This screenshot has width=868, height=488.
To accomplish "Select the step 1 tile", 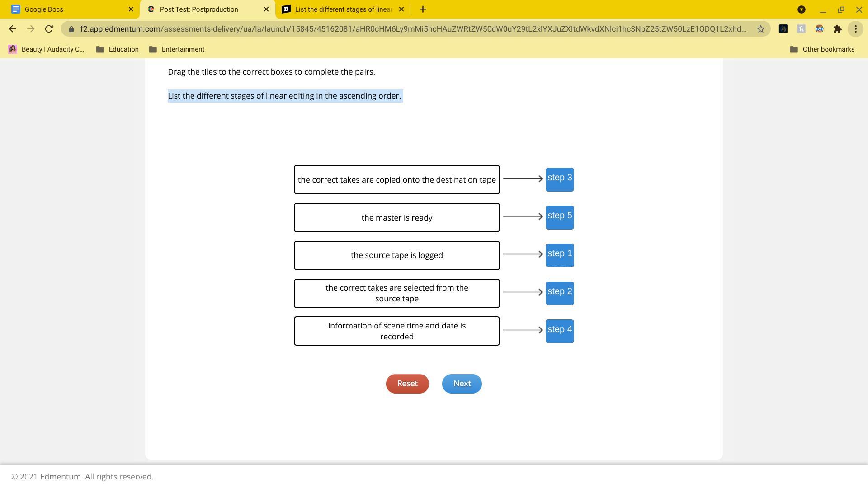I will click(560, 255).
